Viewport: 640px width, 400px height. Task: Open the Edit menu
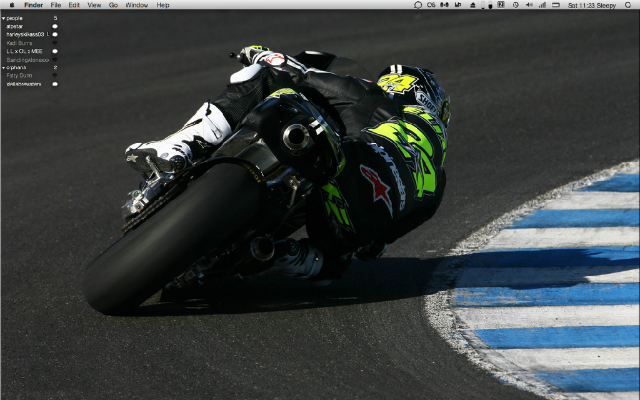(74, 5)
